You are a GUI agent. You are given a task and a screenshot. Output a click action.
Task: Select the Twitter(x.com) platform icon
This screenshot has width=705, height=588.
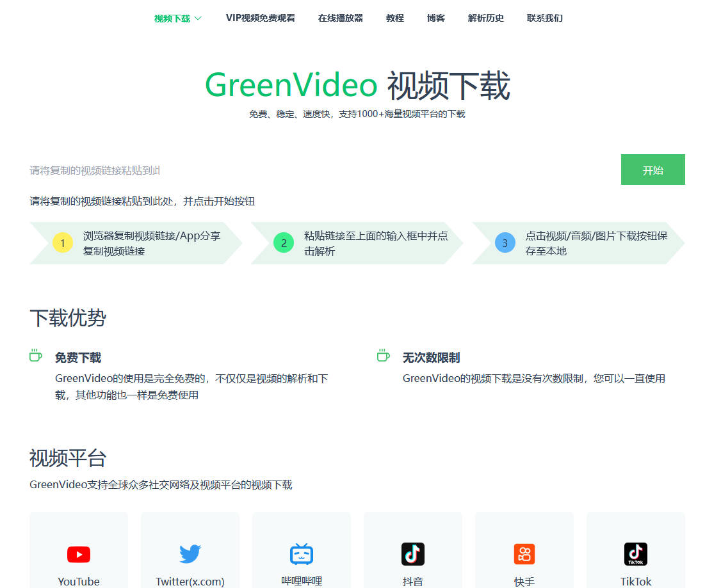click(x=190, y=554)
